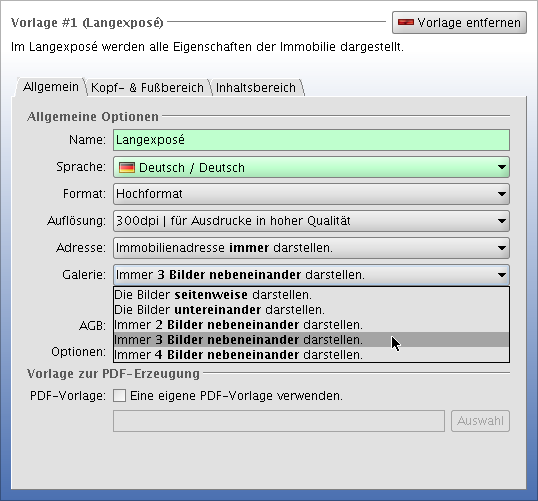This screenshot has height=501, width=538.
Task: Select 'Immer 2 Bilder nebeneinander' option
Action: coord(311,325)
